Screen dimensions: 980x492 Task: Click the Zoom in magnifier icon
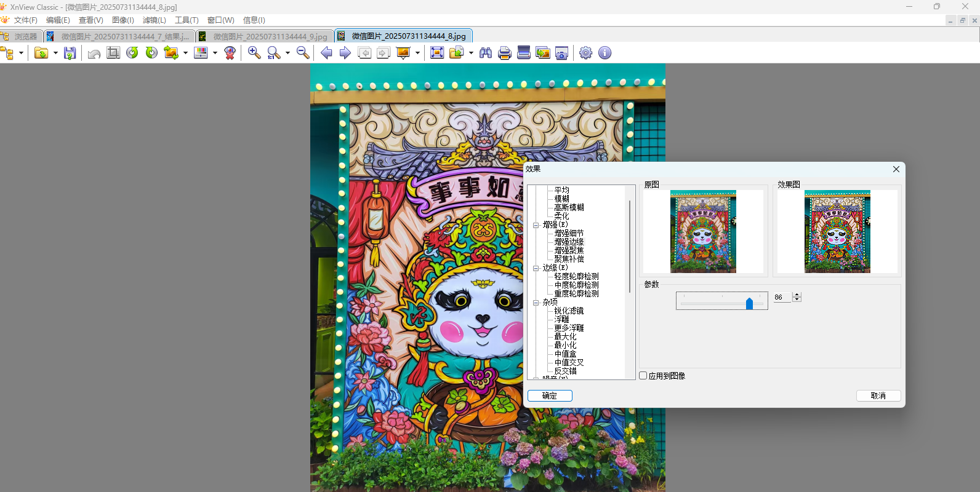click(254, 53)
